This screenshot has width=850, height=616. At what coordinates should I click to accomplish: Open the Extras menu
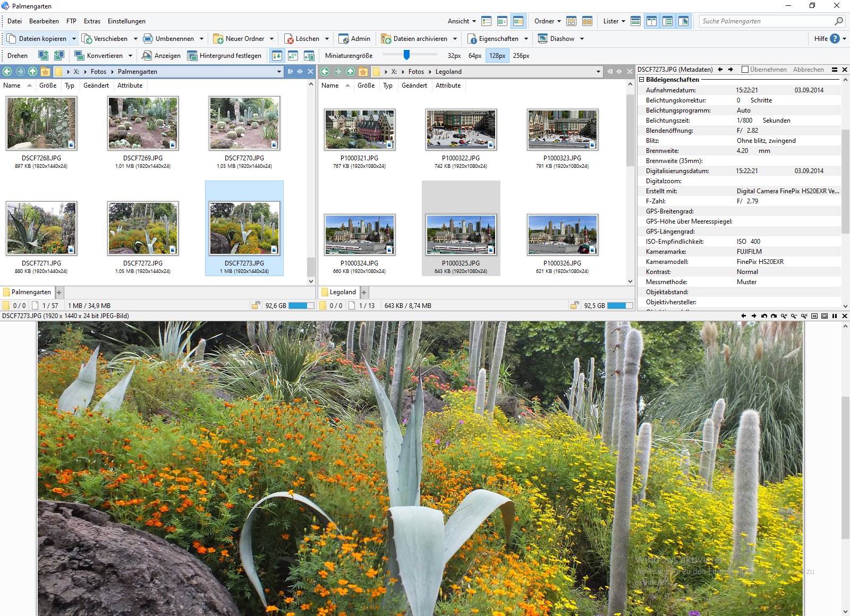click(92, 21)
